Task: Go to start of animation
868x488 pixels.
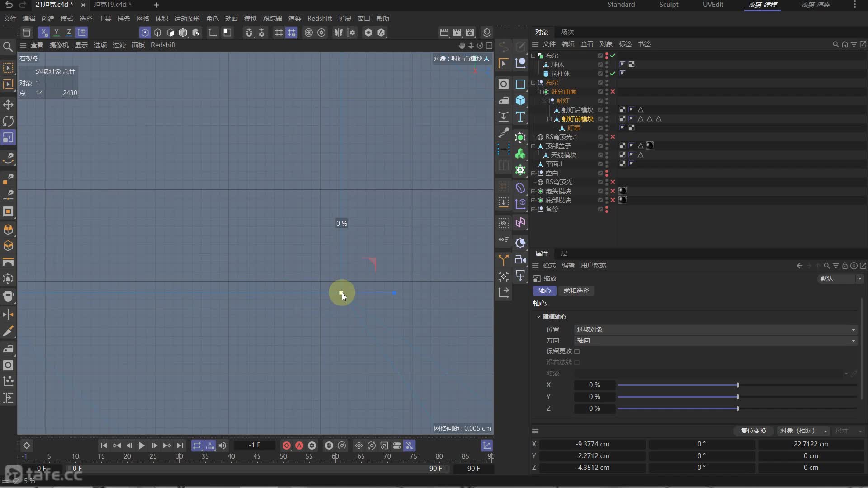Action: pyautogui.click(x=104, y=446)
